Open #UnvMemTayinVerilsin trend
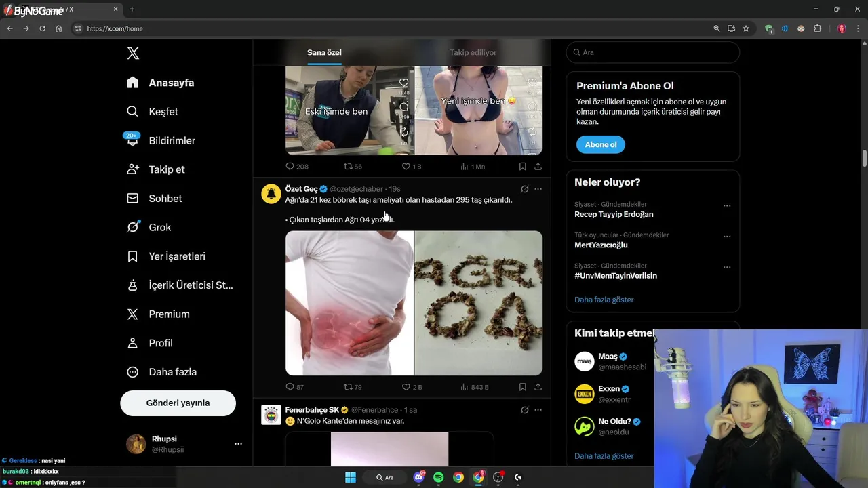 click(x=616, y=276)
